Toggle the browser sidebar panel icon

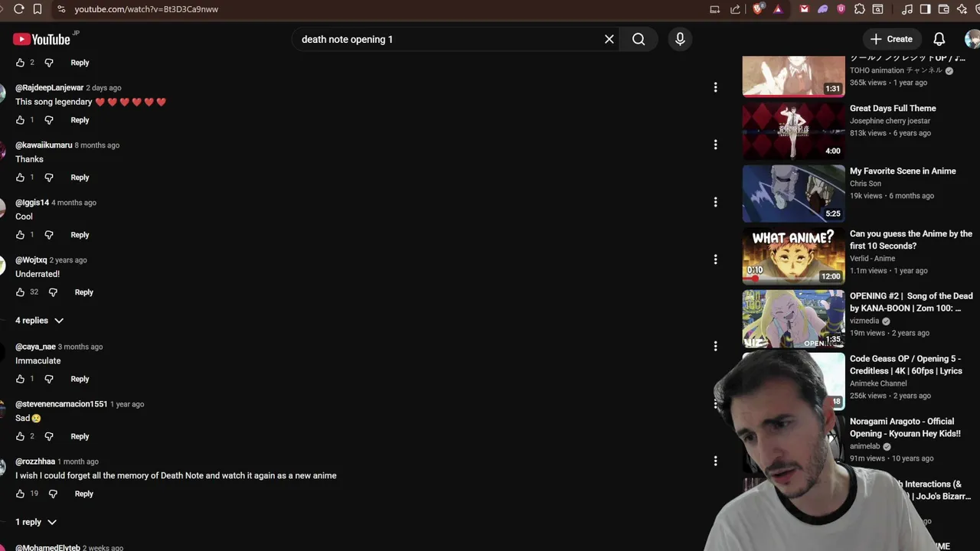925,9
